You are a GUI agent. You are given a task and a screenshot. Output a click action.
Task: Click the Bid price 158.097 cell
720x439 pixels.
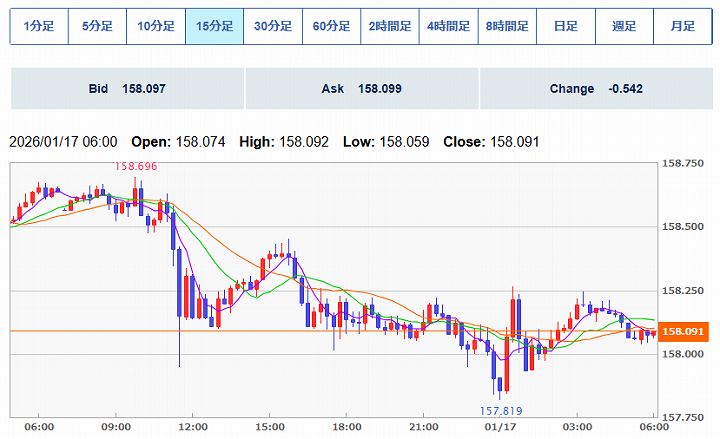pos(127,89)
